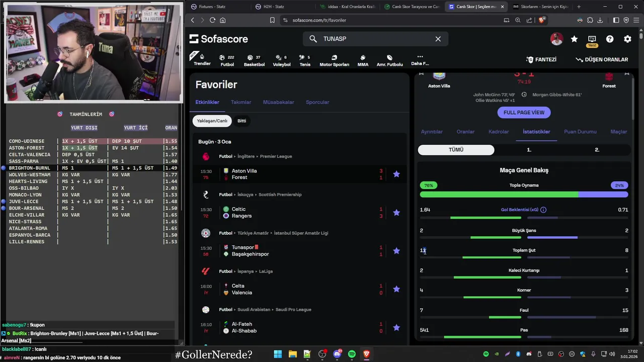Image resolution: width=644 pixels, height=362 pixels.
Task: Click the FULL PAGE VIEW button
Action: [524, 113]
